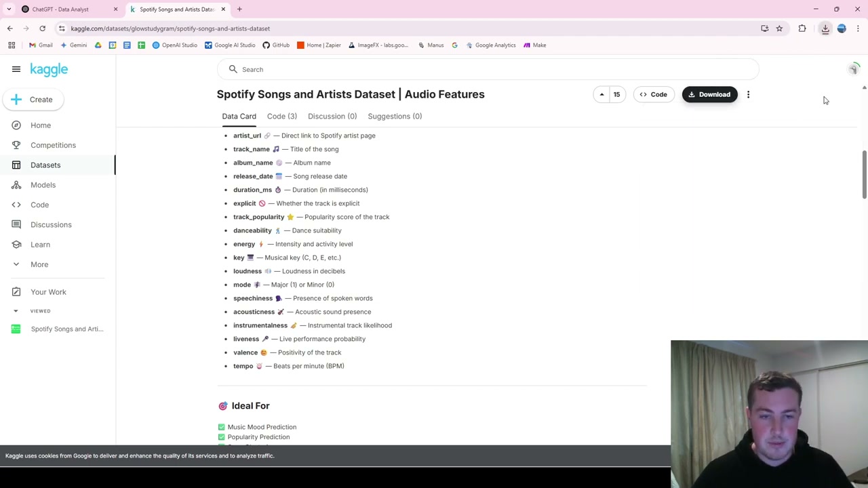
Task: Close the ChatGPT Data Analyst tab
Action: [115, 9]
